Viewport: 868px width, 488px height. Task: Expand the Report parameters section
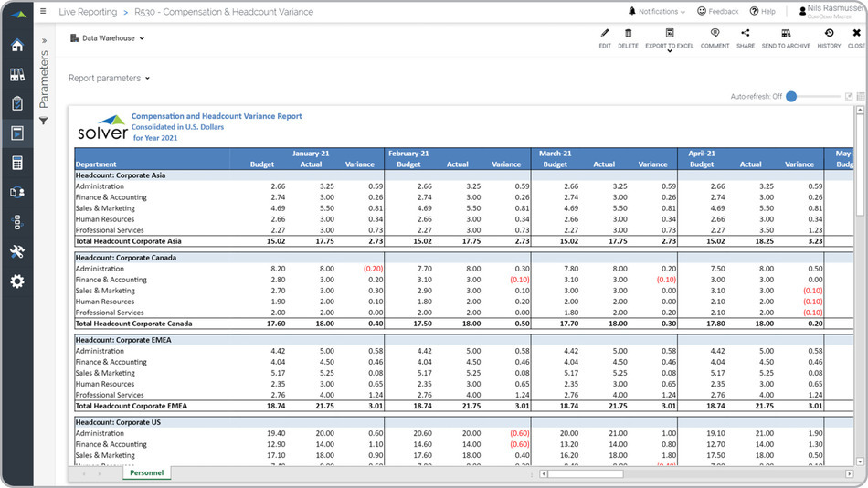109,79
